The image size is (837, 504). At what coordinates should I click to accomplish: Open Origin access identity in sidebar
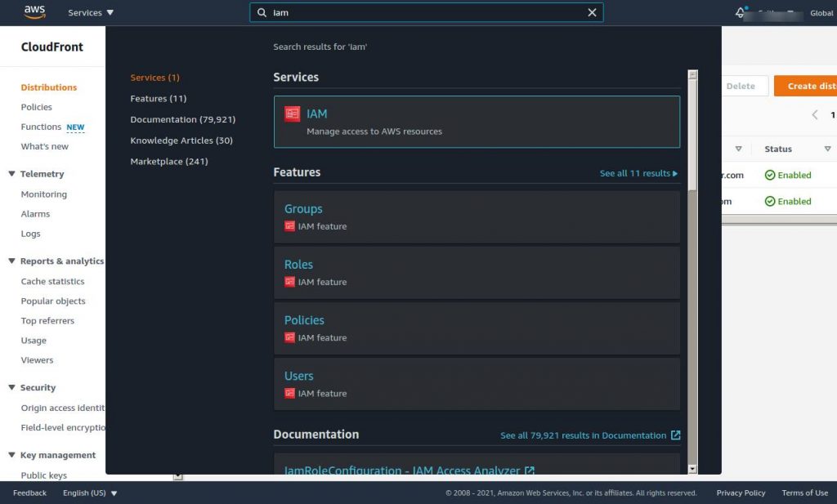click(63, 408)
